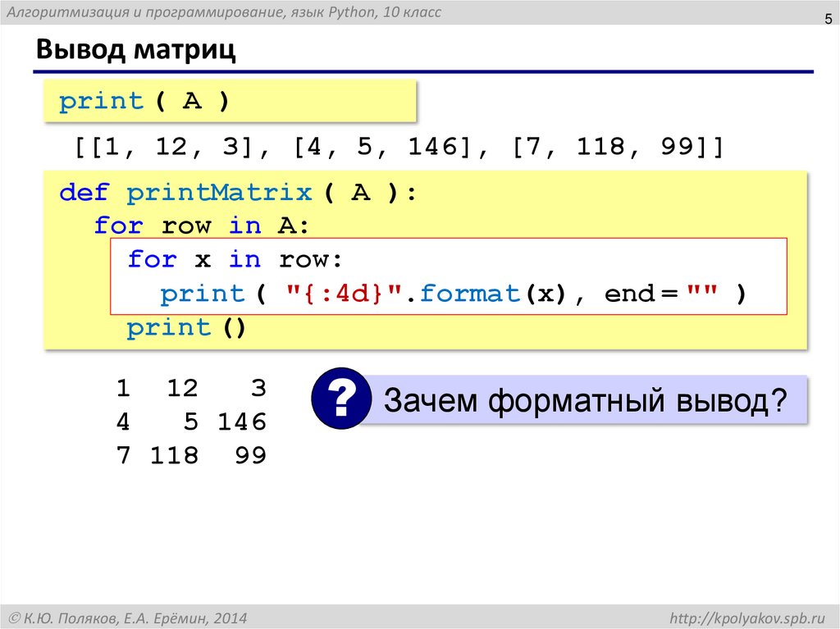This screenshot has width=840, height=629.
Task: Click the 'Зачем форматный вывод?' callout
Action: coord(586,400)
